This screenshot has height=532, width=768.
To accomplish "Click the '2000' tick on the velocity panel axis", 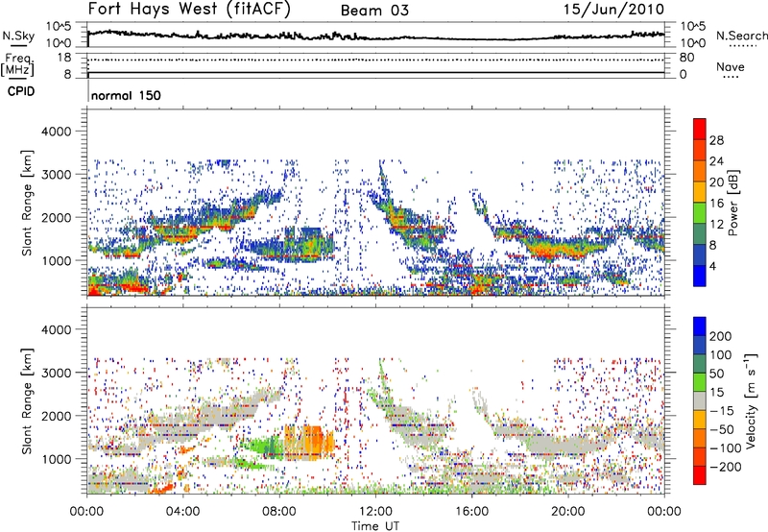I will tap(57, 416).
